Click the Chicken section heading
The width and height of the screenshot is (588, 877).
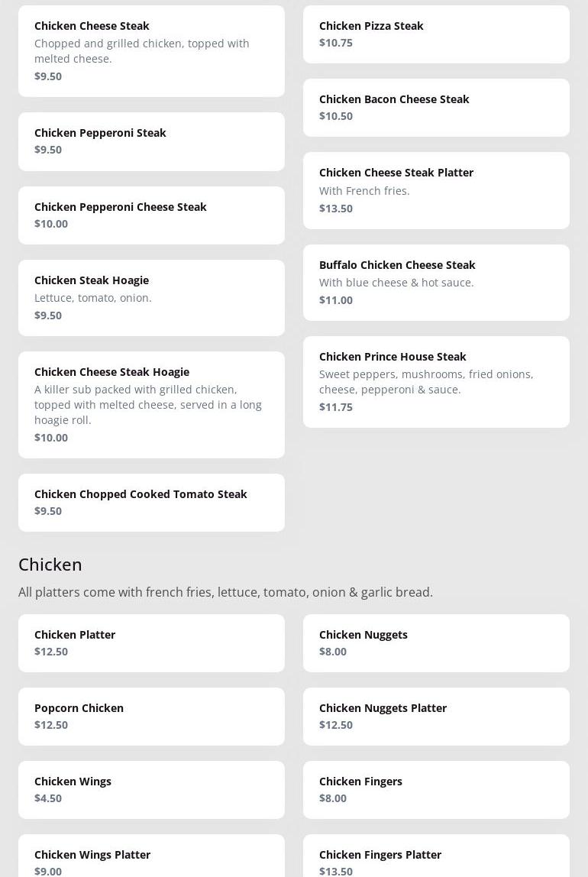(50, 564)
